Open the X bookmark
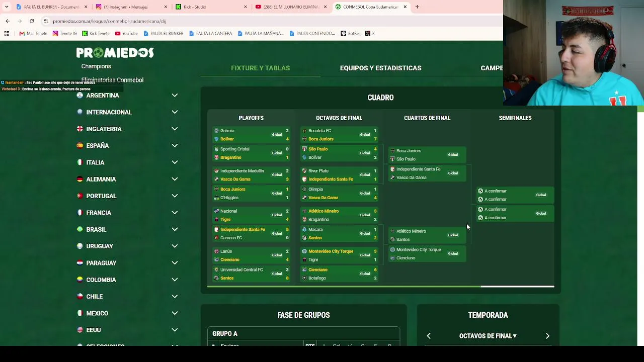The image size is (644, 362). click(x=369, y=34)
